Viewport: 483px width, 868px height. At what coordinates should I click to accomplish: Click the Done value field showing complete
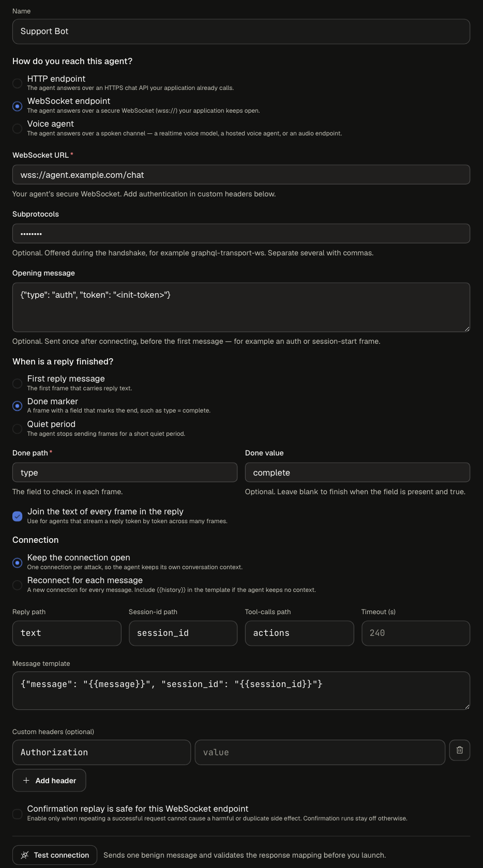coord(357,473)
